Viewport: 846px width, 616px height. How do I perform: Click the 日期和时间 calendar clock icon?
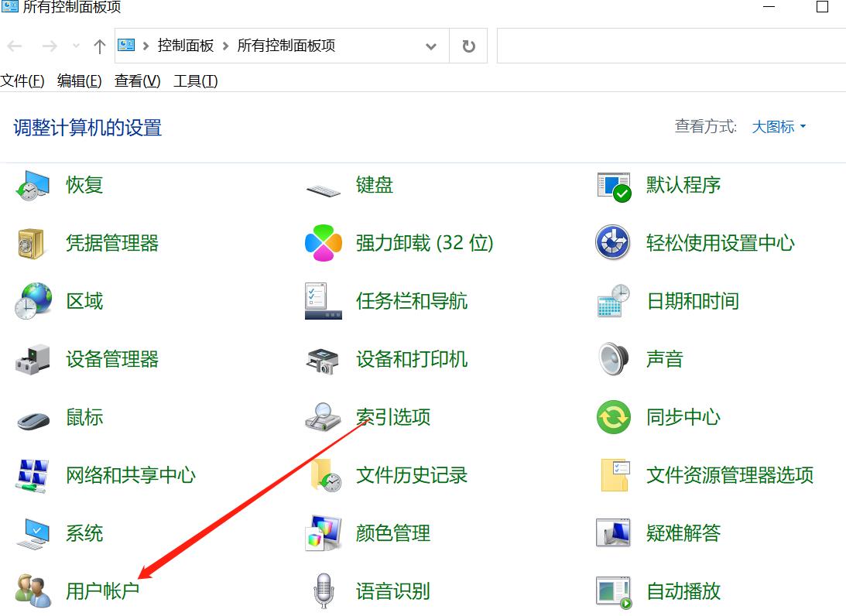point(614,301)
